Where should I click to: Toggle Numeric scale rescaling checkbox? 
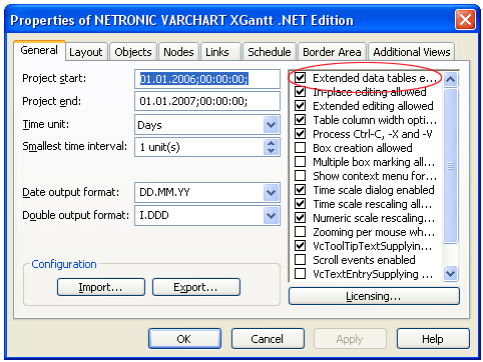click(x=300, y=218)
